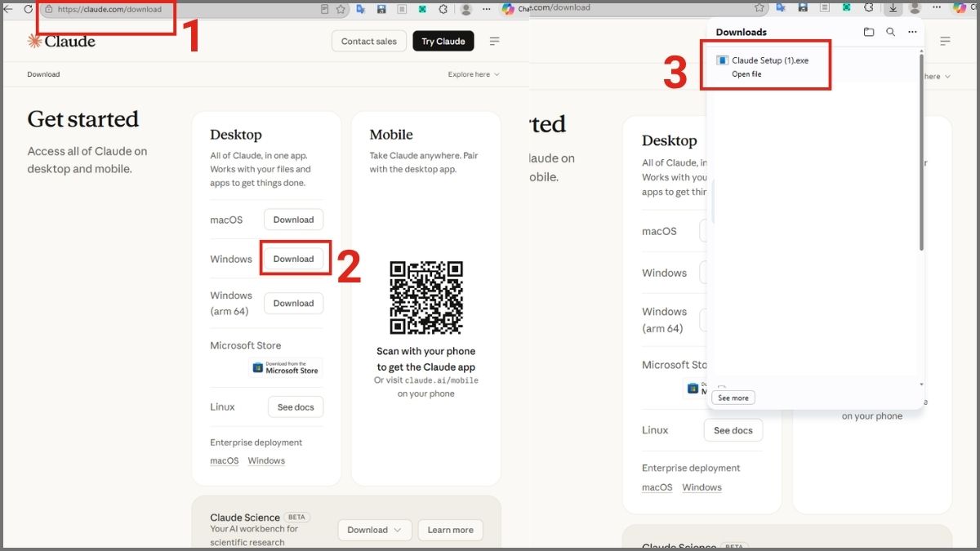Open the Enterprise deployment macOS link in left browser
This screenshot has width=980, height=551.
225,460
